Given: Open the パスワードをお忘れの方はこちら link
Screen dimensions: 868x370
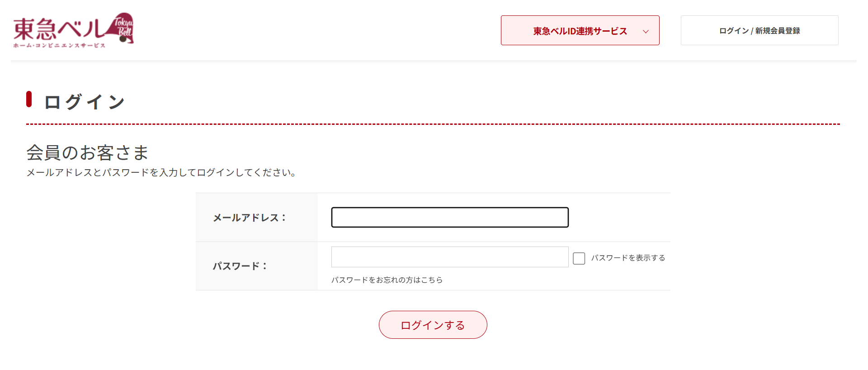Looking at the screenshot, I should click(x=387, y=280).
